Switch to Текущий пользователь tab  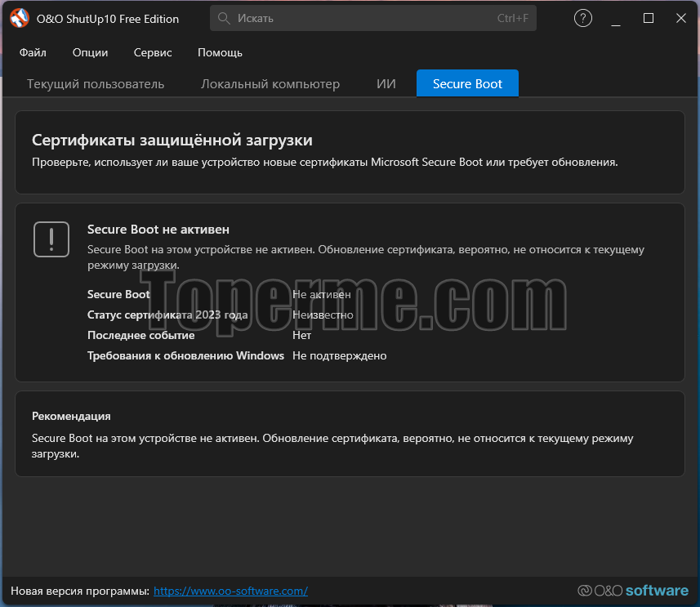[96, 84]
